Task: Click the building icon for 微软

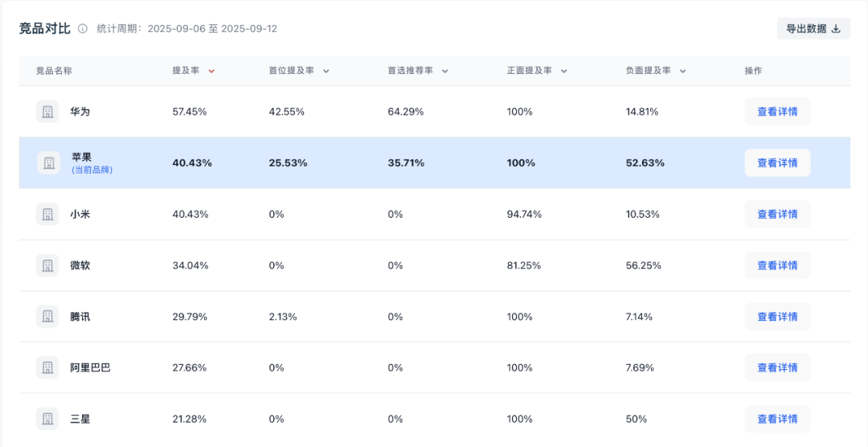Action: 47,265
